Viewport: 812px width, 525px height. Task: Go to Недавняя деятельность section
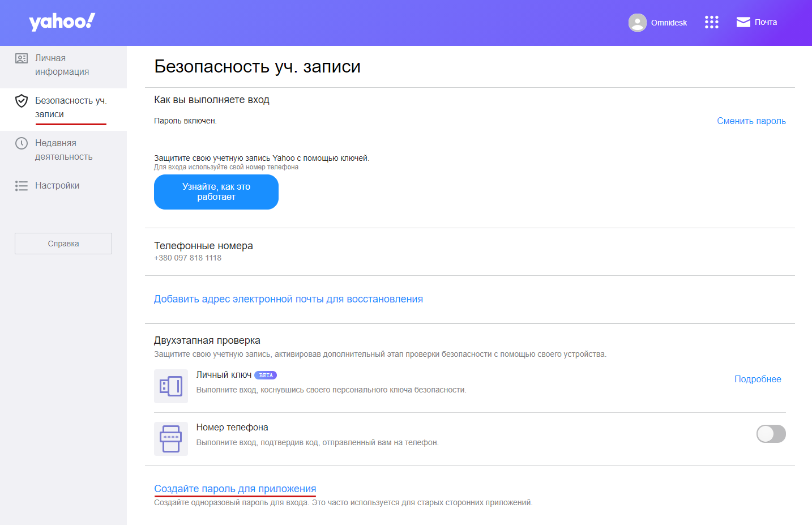(x=63, y=150)
